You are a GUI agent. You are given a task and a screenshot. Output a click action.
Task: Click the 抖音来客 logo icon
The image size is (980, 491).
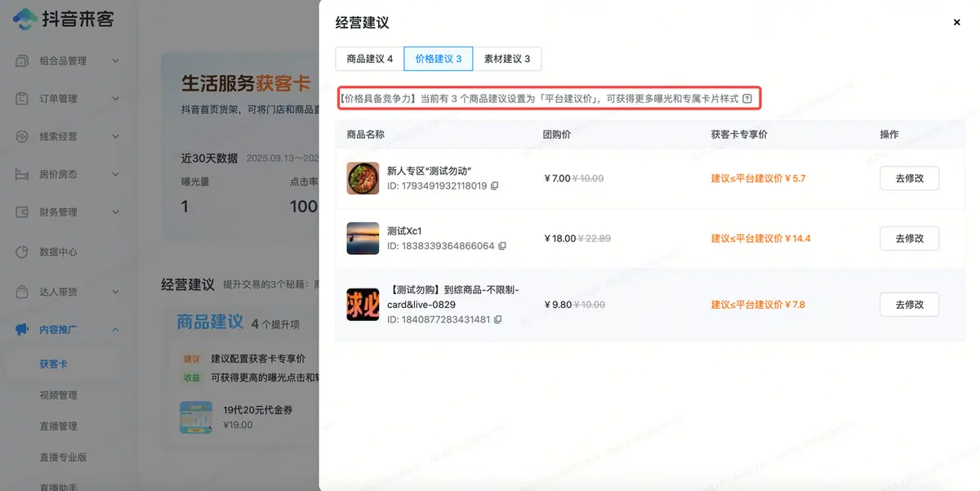tap(24, 19)
